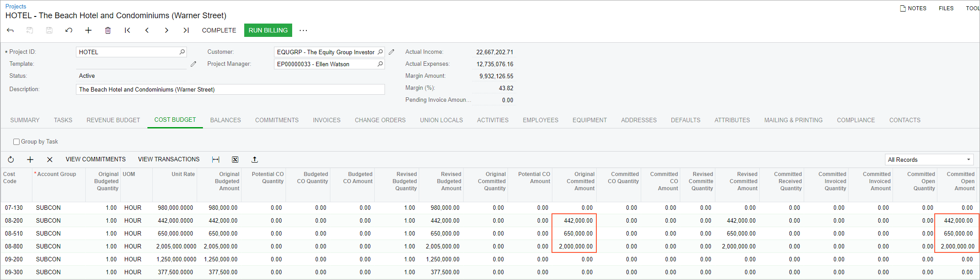The width and height of the screenshot is (980, 280).
Task: Refresh the cost budget grid
Action: 11,160
